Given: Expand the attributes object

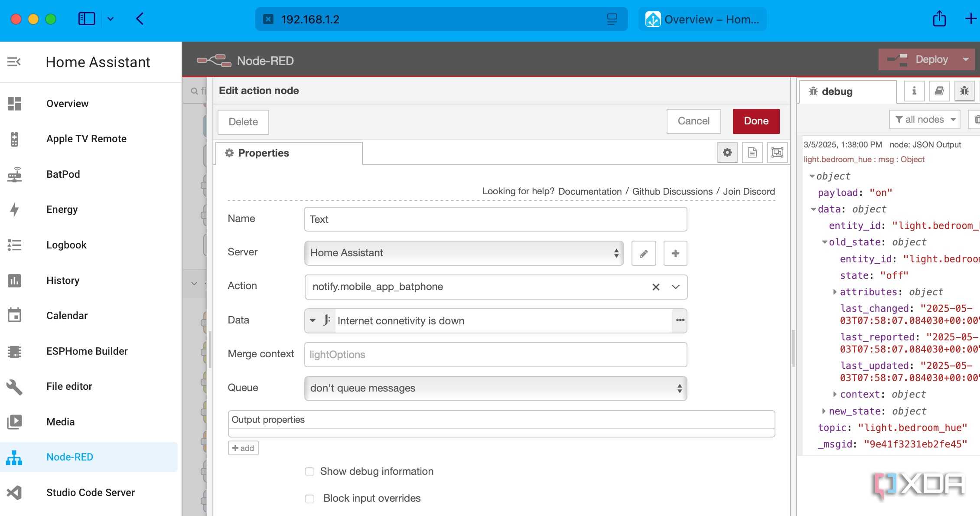Looking at the screenshot, I should (835, 292).
